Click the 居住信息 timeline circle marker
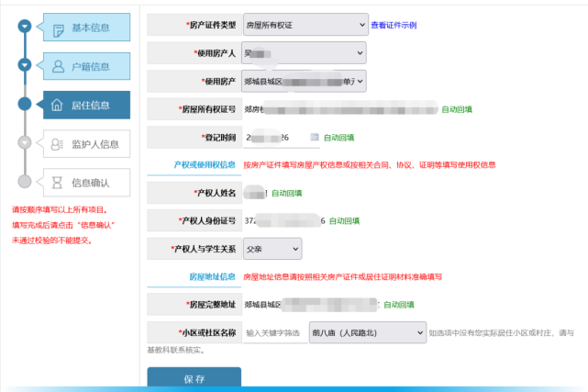This screenshot has width=588, height=392. (25, 104)
